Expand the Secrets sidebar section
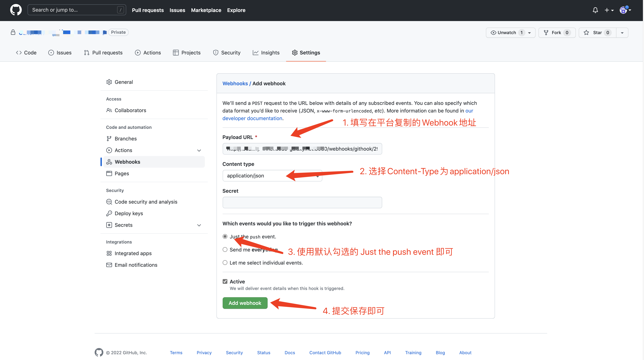This screenshot has height=360, width=644. coord(199,225)
